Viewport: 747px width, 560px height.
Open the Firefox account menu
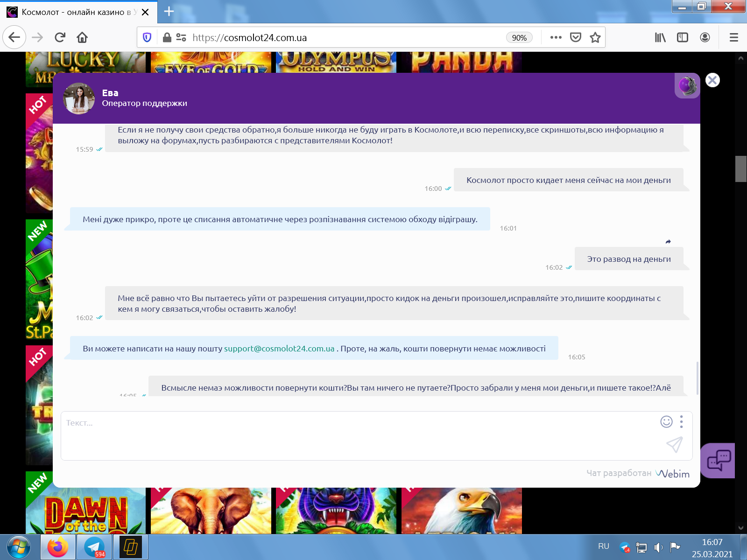pos(705,37)
